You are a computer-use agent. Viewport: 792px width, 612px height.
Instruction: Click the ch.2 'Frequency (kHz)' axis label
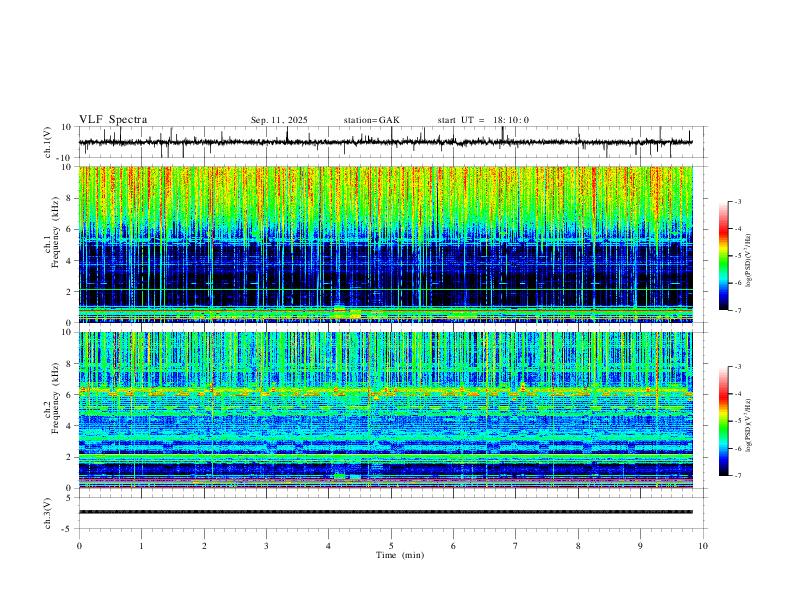pyautogui.click(x=56, y=398)
